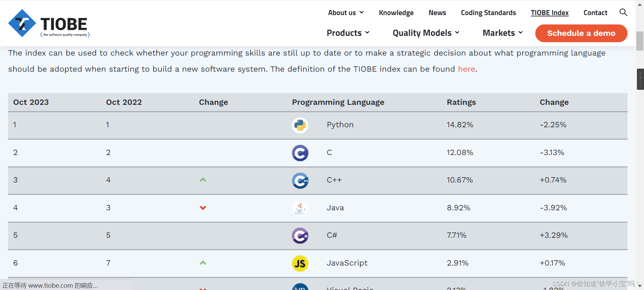This screenshot has height=290, width=644.
Task: Click the browser vertical scrollbar thumb
Action: pos(640,41)
